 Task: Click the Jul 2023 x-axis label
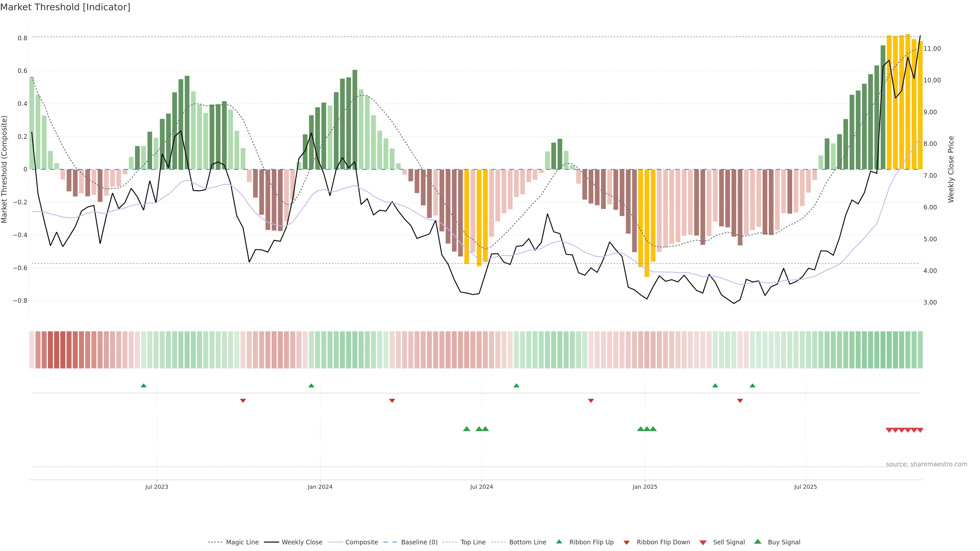(x=156, y=487)
